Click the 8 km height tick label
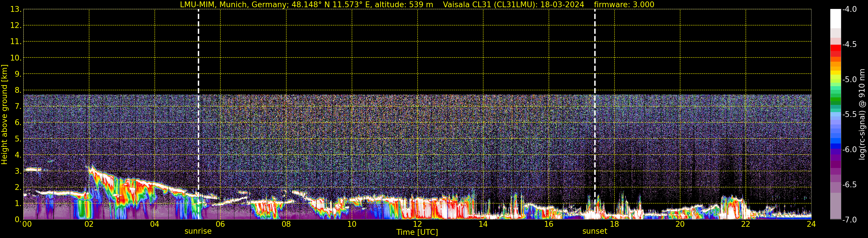 point(18,90)
